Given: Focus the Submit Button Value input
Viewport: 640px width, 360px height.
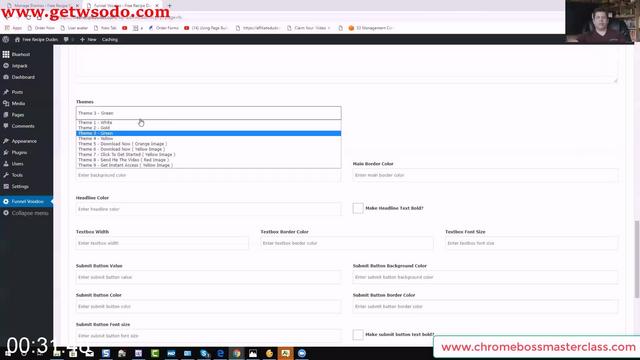Looking at the screenshot, I should 209,277.
